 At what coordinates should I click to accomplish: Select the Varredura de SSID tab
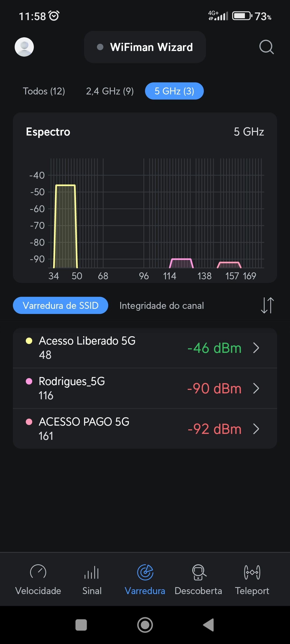click(60, 305)
